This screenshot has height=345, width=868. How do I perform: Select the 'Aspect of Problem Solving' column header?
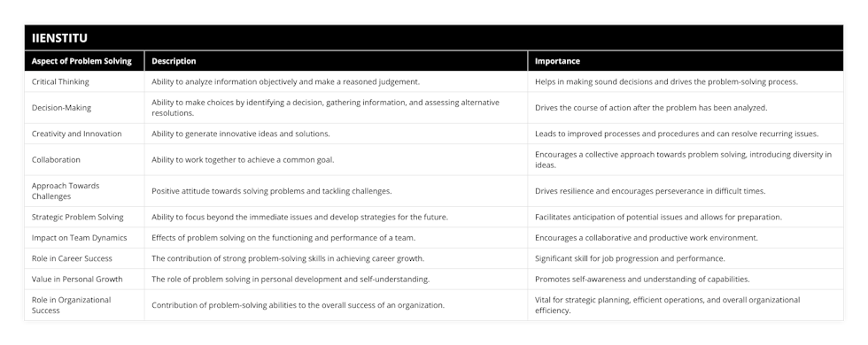click(x=81, y=61)
